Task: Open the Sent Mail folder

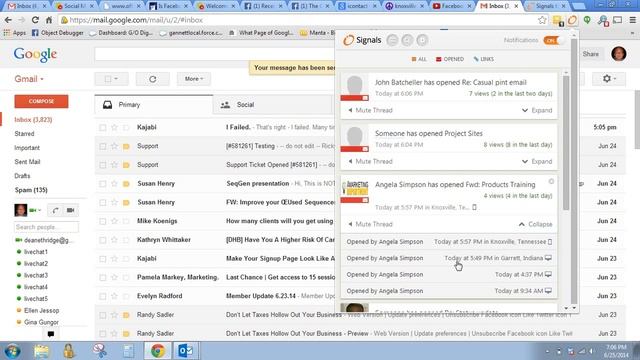Action: pos(27,162)
